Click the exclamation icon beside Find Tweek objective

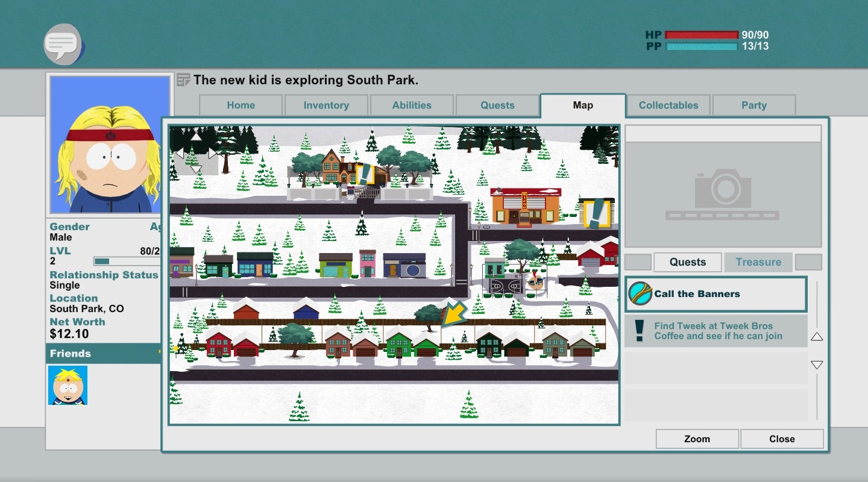click(x=639, y=330)
